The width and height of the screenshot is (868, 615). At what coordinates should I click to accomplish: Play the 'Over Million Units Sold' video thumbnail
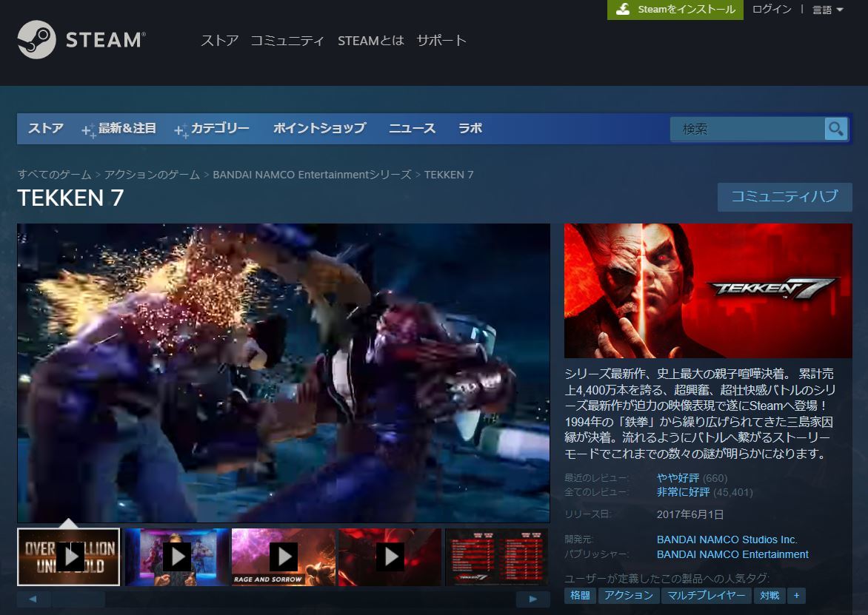coord(69,557)
